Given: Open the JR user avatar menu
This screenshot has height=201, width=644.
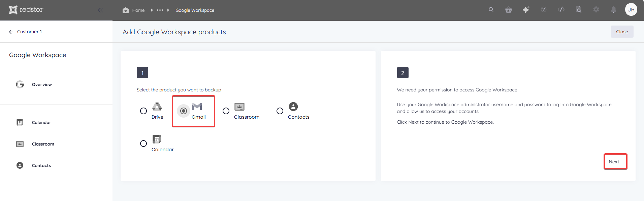Looking at the screenshot, I should point(631,9).
